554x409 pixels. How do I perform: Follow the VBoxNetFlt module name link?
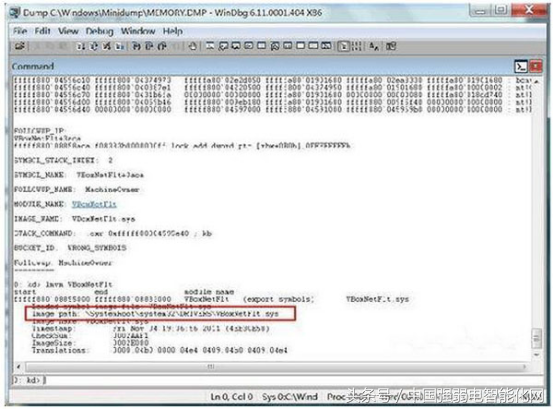pyautogui.click(x=94, y=204)
